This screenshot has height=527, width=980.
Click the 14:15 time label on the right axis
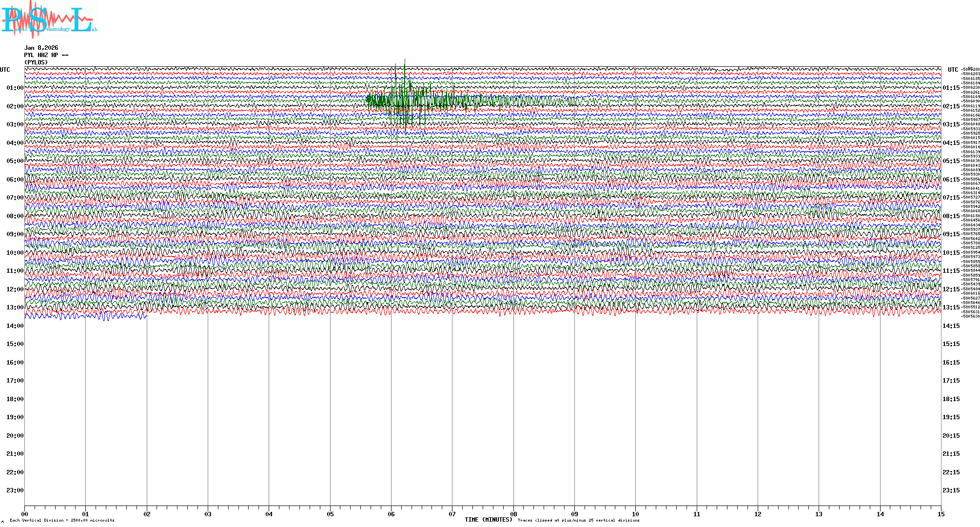951,326
